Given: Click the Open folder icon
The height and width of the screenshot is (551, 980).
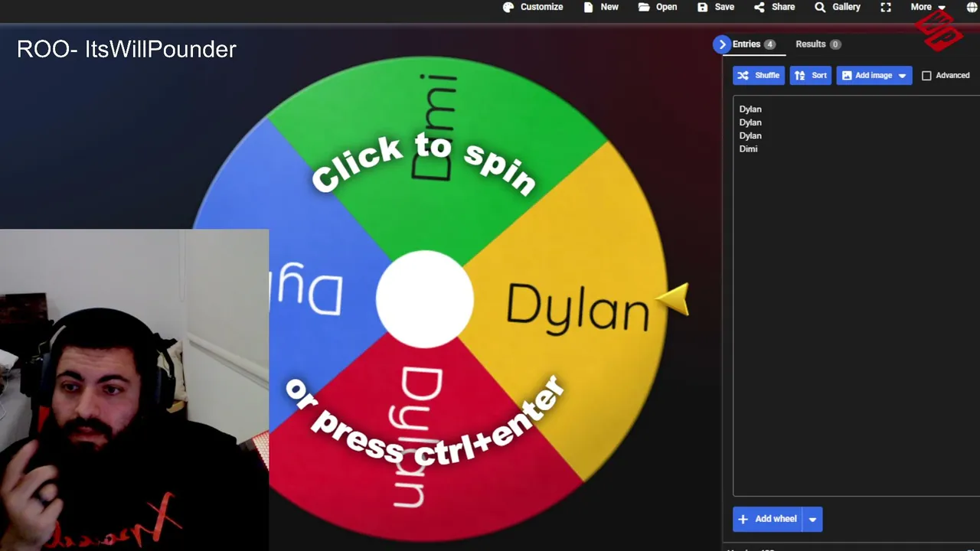Looking at the screenshot, I should click(x=644, y=7).
